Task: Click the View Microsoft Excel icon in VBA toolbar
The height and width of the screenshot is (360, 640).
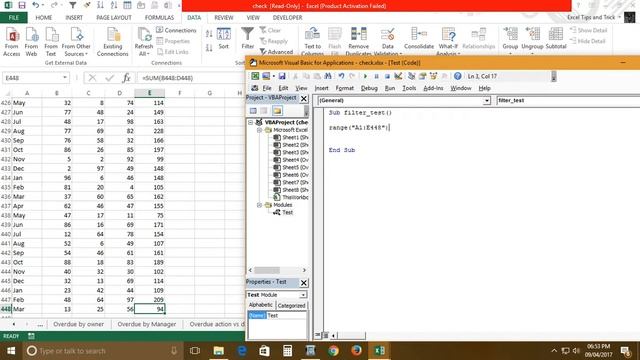Action: pyautogui.click(x=255, y=76)
